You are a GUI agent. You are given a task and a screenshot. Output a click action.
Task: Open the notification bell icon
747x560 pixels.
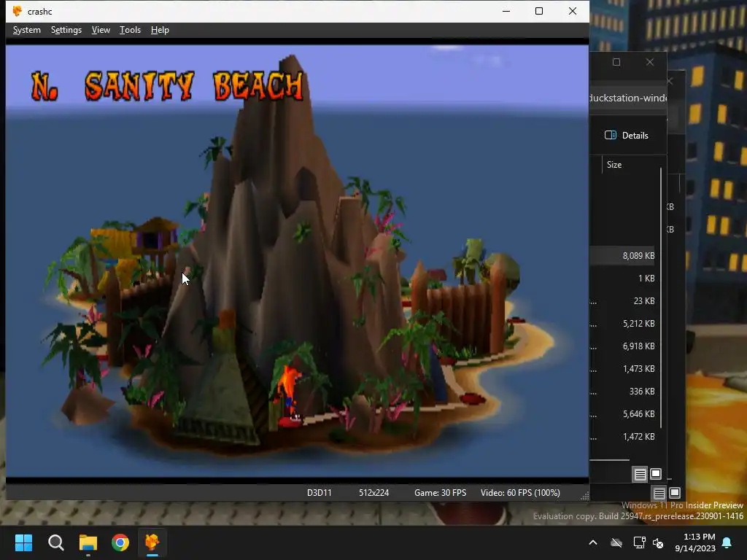[x=727, y=542]
